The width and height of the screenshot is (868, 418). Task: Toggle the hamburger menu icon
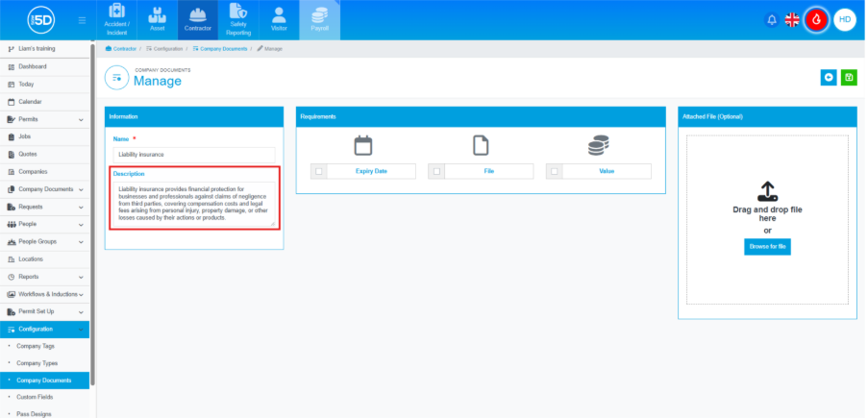point(82,20)
